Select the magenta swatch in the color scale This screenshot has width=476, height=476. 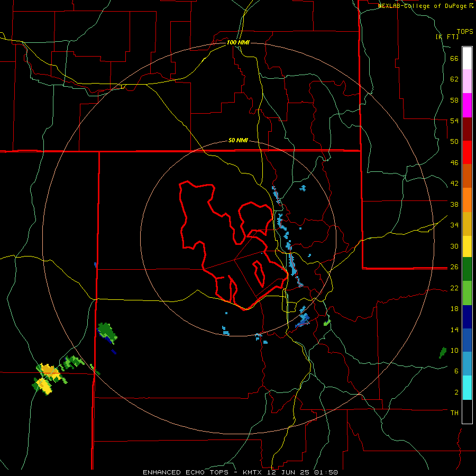(x=467, y=105)
